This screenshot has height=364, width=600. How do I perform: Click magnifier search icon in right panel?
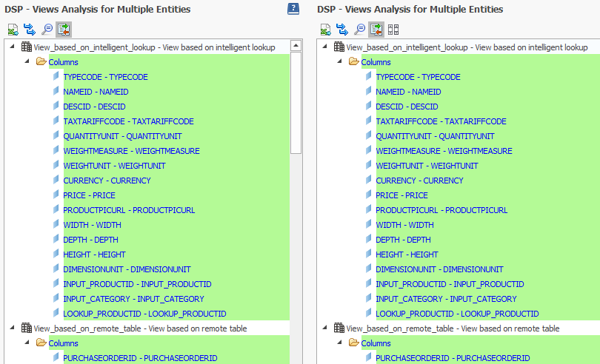click(x=359, y=30)
